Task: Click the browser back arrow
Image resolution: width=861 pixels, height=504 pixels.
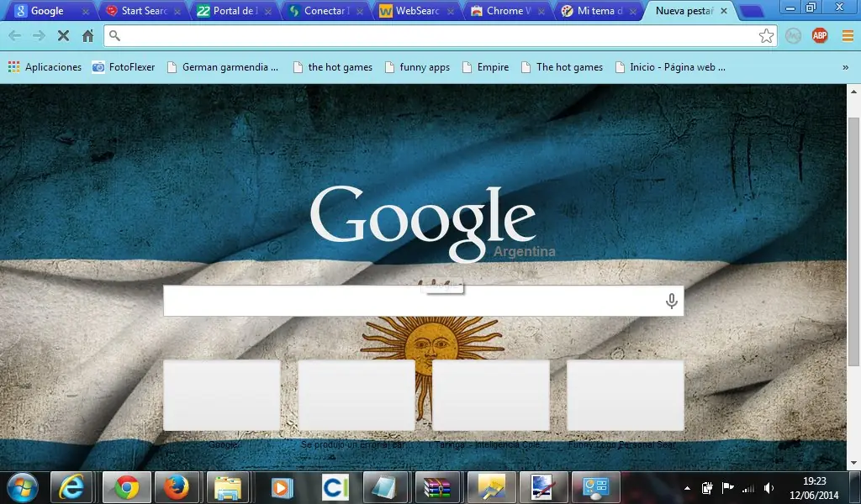Action: pyautogui.click(x=15, y=36)
